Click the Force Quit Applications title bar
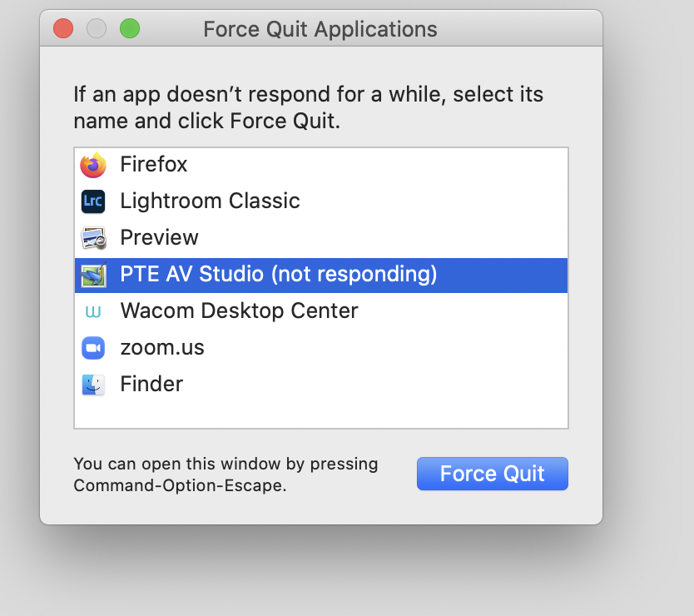 click(320, 29)
